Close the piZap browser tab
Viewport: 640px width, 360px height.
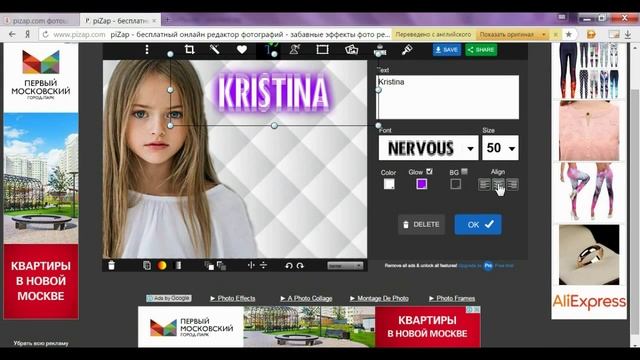[x=154, y=20]
